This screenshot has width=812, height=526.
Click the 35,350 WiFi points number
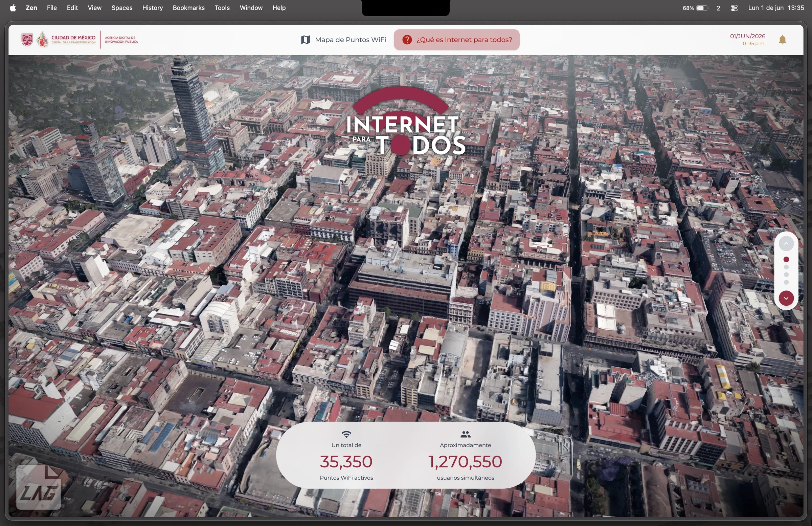click(346, 461)
